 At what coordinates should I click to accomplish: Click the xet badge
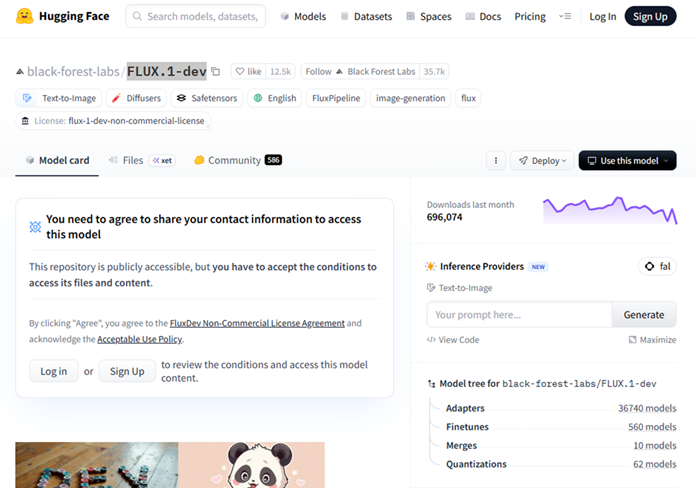(162, 160)
